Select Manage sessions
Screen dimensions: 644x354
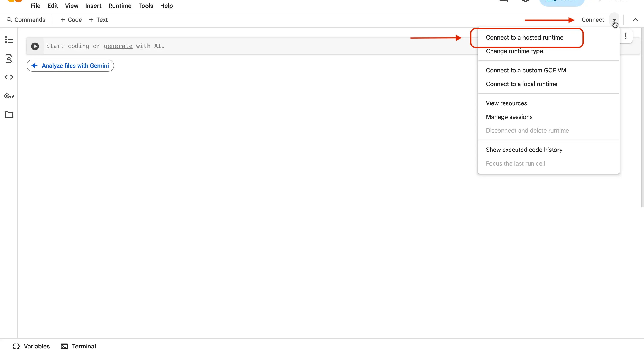[x=548, y=117]
